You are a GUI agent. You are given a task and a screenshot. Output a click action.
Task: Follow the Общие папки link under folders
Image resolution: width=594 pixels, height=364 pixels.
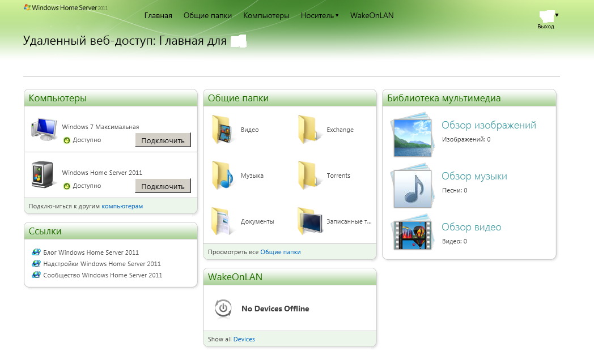click(x=281, y=252)
